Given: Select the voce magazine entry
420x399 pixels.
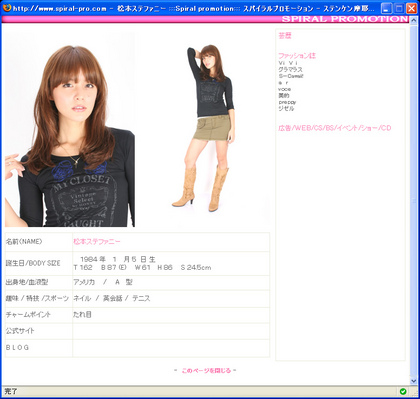Looking at the screenshot, I should tap(284, 89).
